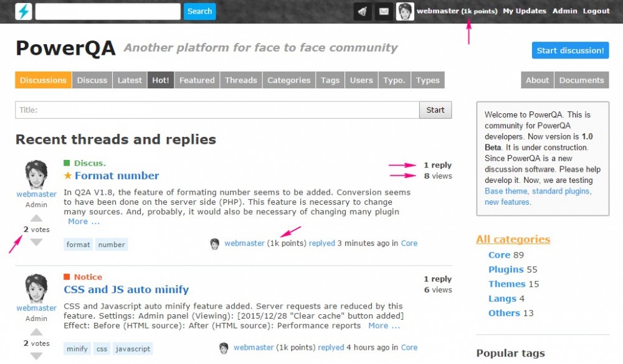
Task: Click the blue Search button
Action: pos(199,11)
